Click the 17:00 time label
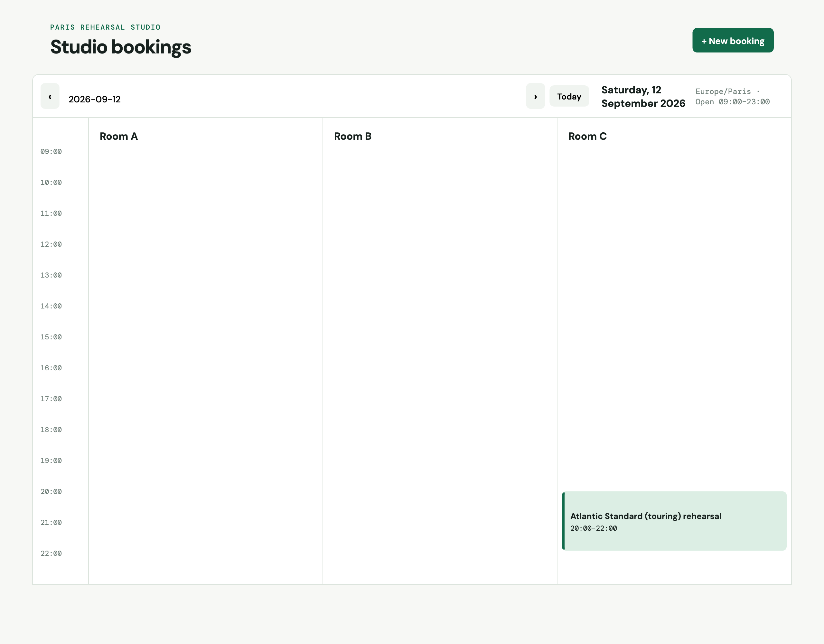 pyautogui.click(x=51, y=399)
